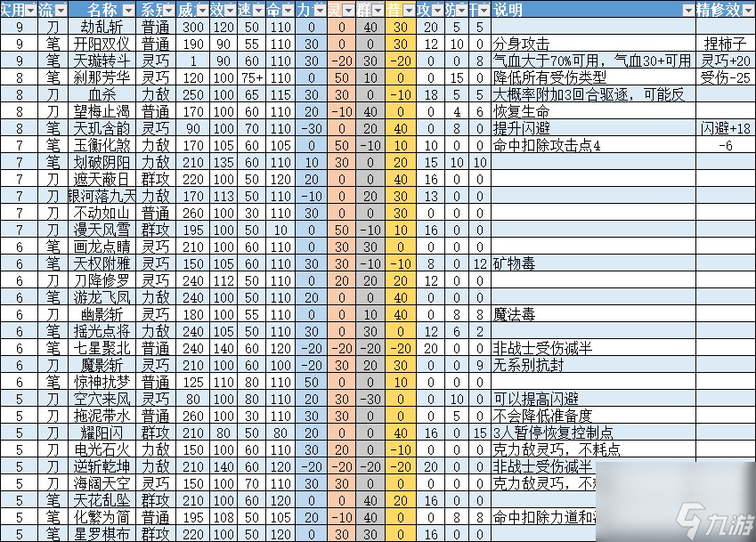
Task: Select the 刀降修罗 name cell
Action: (x=102, y=280)
